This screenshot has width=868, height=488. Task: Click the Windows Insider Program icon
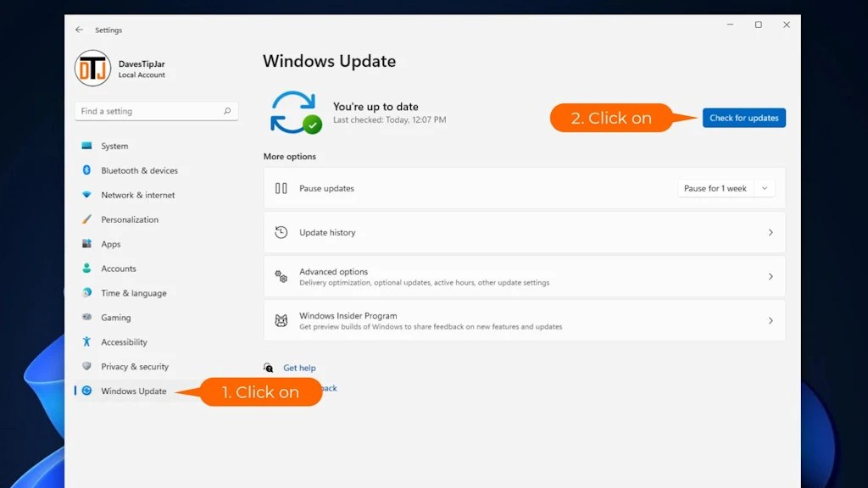click(x=281, y=320)
